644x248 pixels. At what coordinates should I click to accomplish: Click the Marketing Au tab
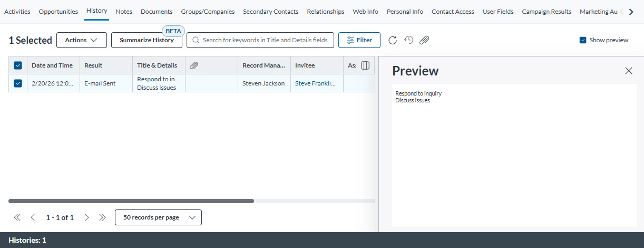click(598, 11)
